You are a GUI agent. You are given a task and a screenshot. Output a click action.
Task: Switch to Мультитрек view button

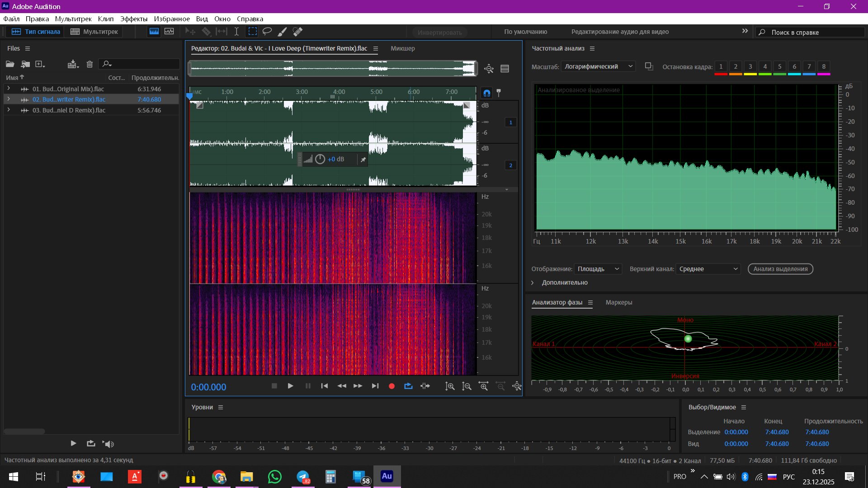tap(94, 32)
